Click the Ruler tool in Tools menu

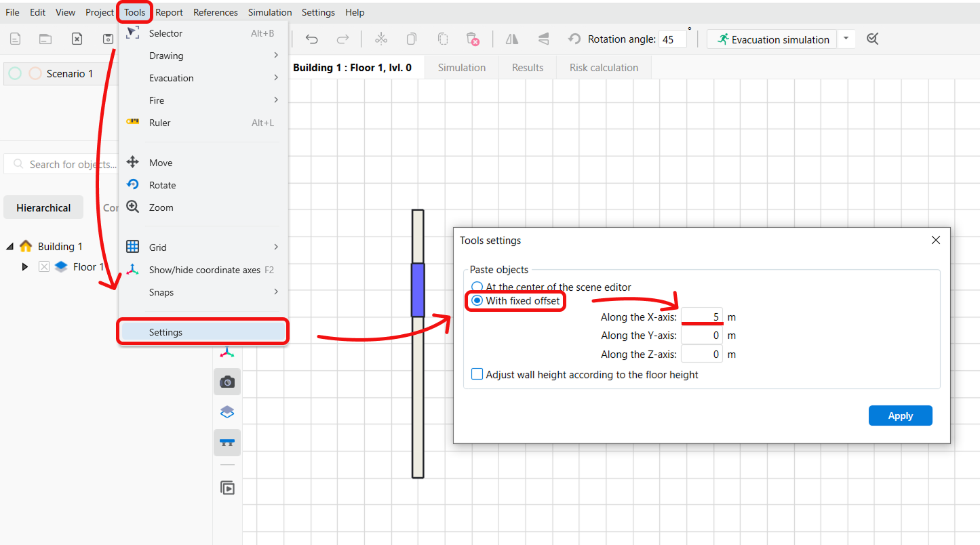pos(160,123)
